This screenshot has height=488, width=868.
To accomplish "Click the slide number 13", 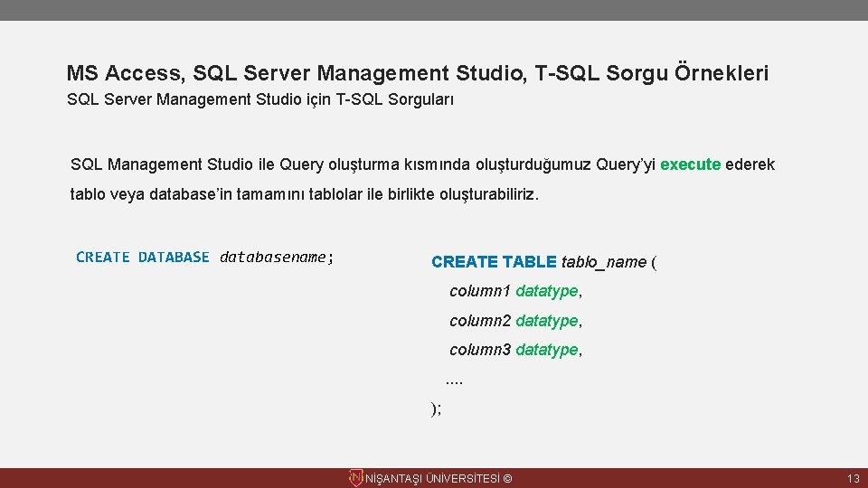I will (x=853, y=479).
